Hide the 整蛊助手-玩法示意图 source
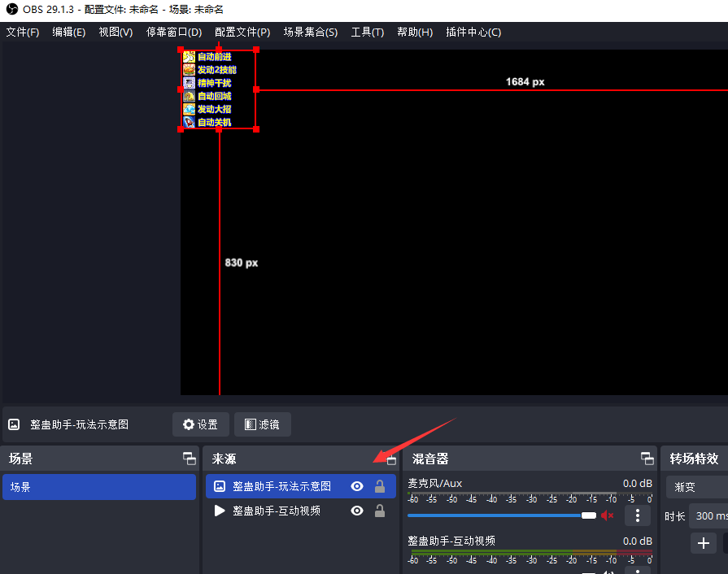728x574 pixels. [x=357, y=486]
